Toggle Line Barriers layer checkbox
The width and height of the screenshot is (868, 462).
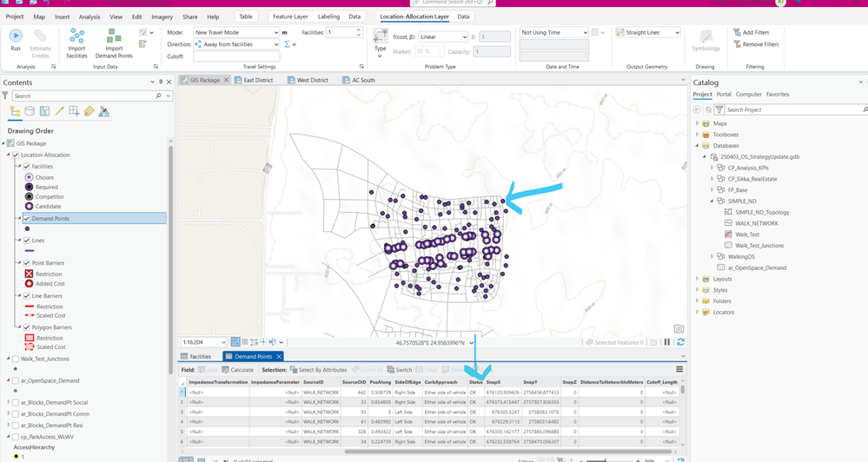tap(27, 296)
